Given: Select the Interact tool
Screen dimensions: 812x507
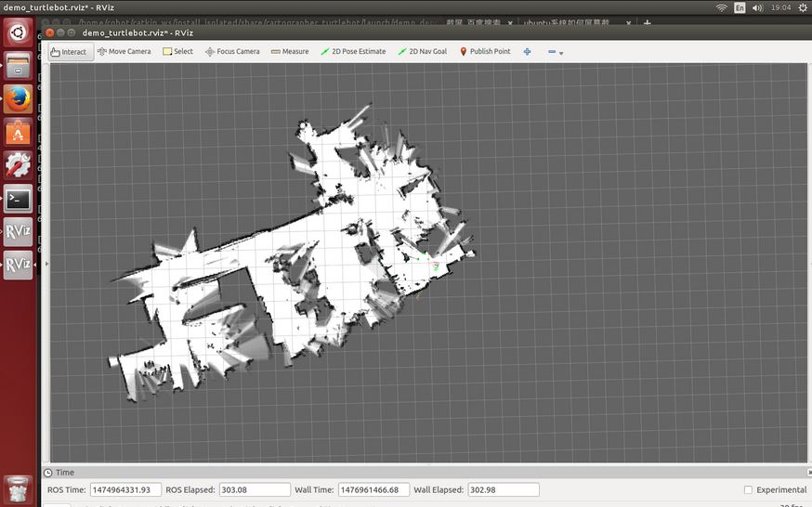Looking at the screenshot, I should (69, 52).
